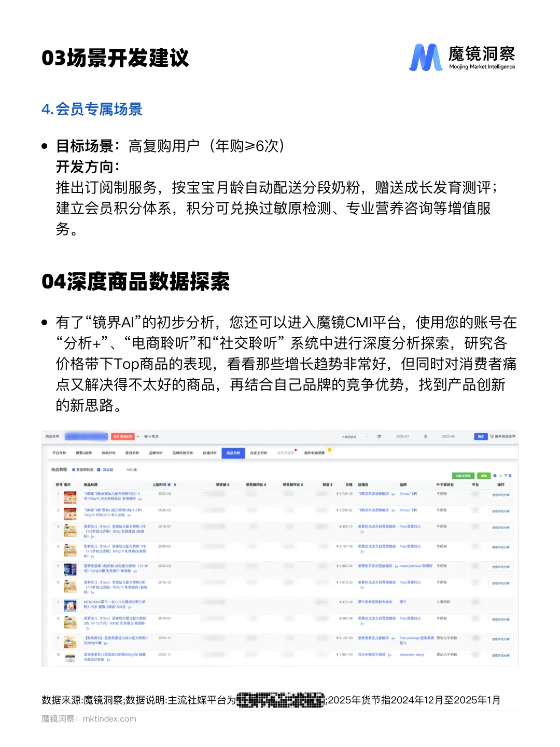The width and height of the screenshot is (560, 747).
Task: Click the 2025-01 start date field
Action: 402,437
